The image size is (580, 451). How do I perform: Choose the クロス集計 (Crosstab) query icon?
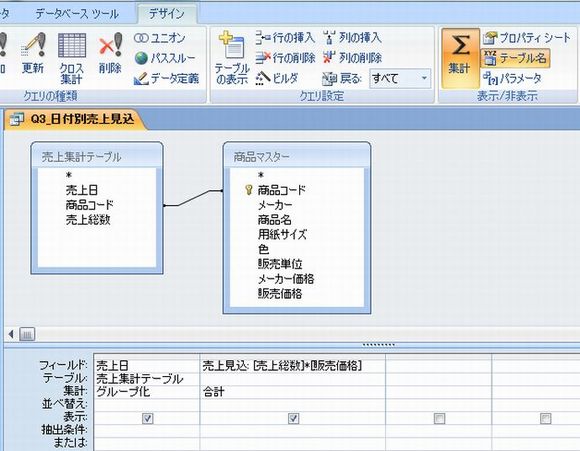click(72, 58)
